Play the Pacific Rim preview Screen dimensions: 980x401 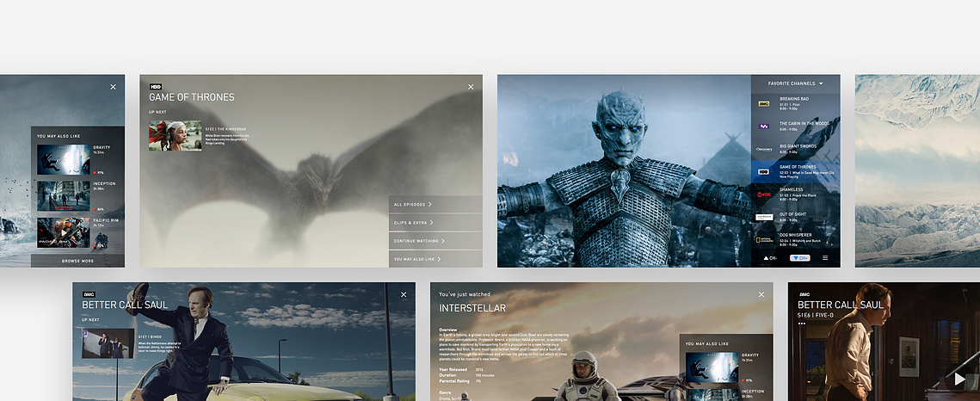63,232
